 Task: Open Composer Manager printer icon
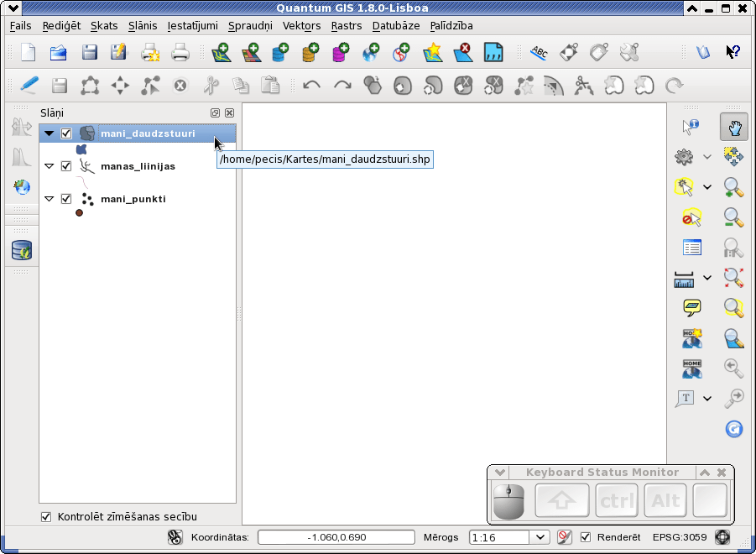[x=180, y=52]
